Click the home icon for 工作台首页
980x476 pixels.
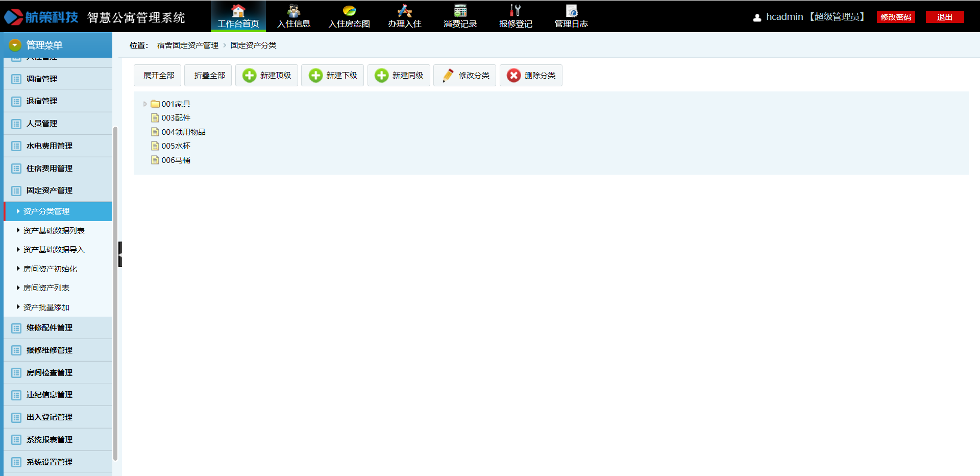(238, 11)
